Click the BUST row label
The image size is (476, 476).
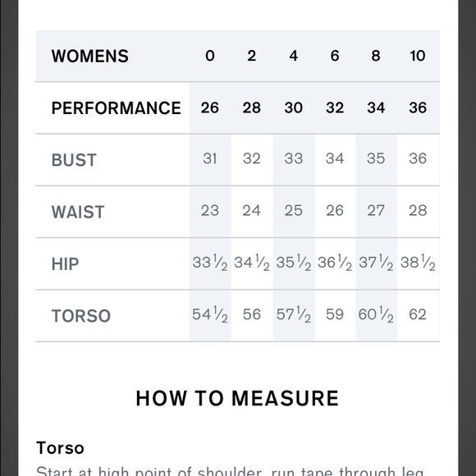[x=74, y=160]
